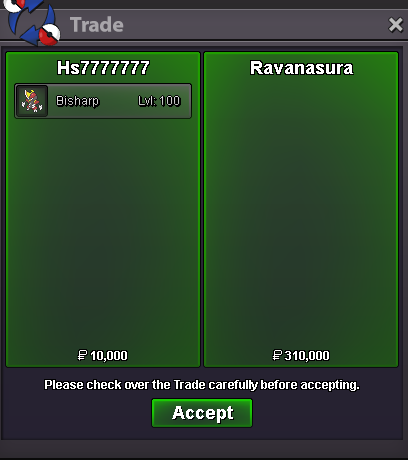This screenshot has width=408, height=460.
Task: Select the Bisharp name label
Action: point(78,101)
